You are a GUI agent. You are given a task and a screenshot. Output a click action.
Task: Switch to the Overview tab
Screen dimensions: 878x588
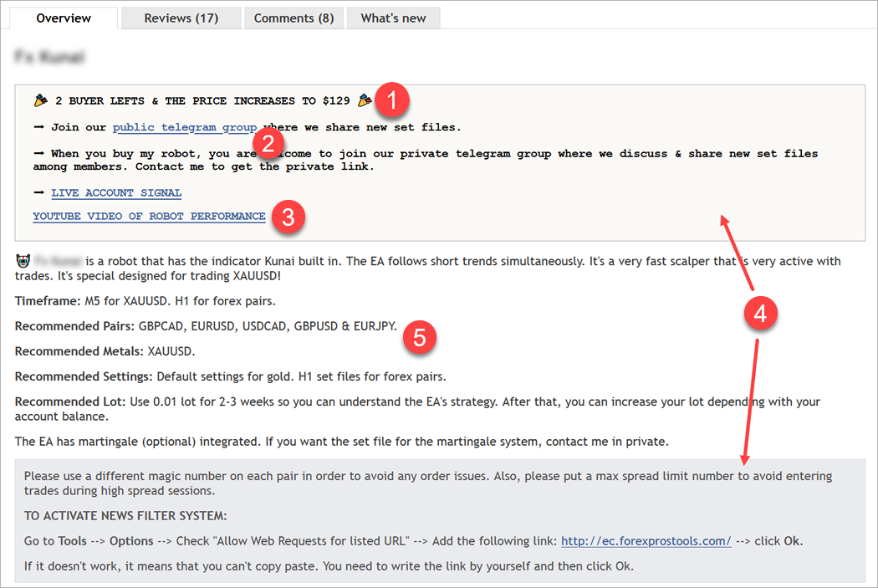64,18
